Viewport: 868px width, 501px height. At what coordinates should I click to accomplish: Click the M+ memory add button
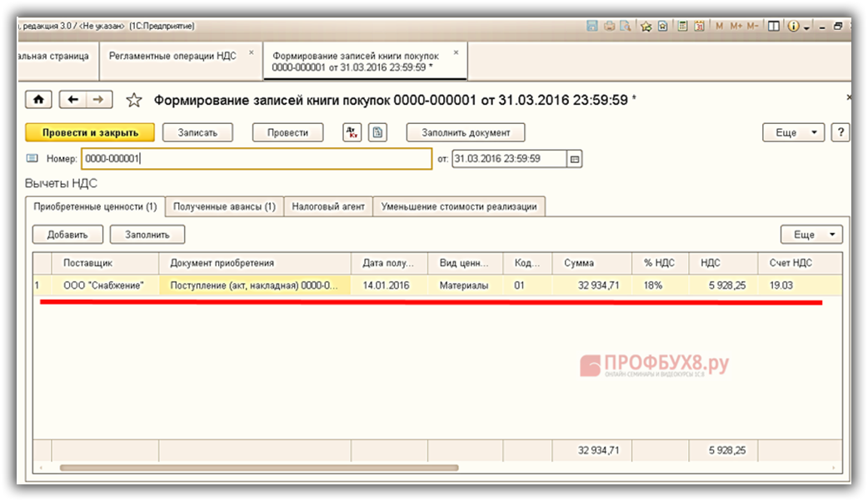(736, 26)
